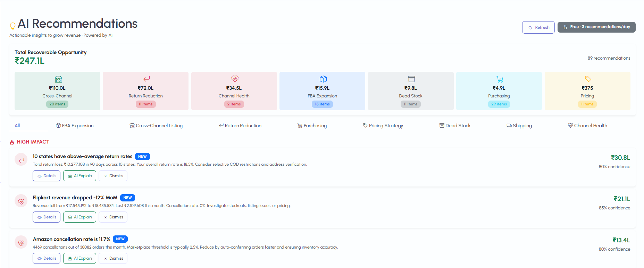Image resolution: width=644 pixels, height=268 pixels.
Task: Switch to the Dead Stock tab
Action: coord(455,126)
